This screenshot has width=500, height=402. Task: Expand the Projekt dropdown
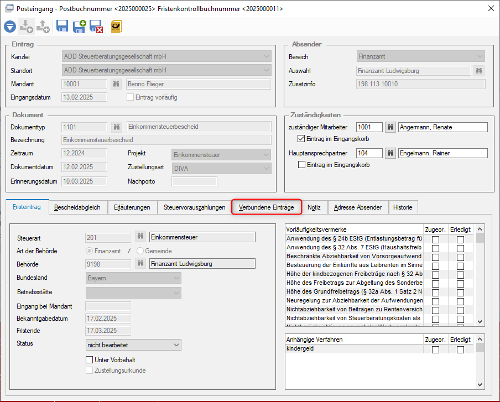pyautogui.click(x=221, y=155)
